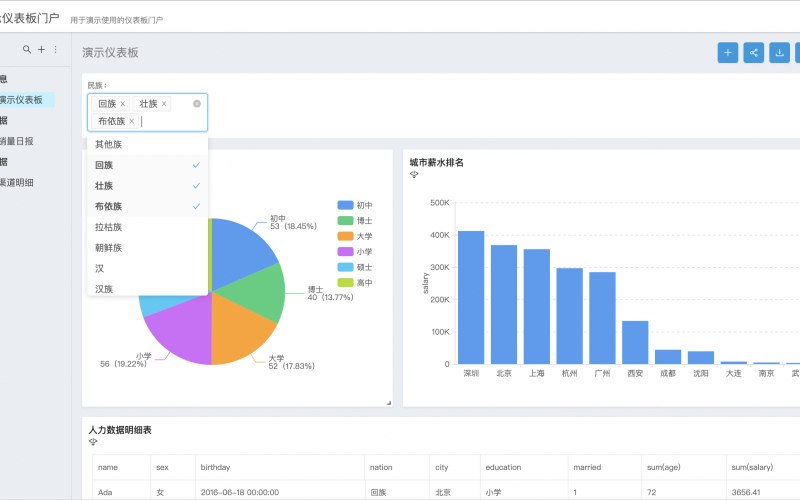Click the 杭州 bar in salary chart

tap(569, 316)
